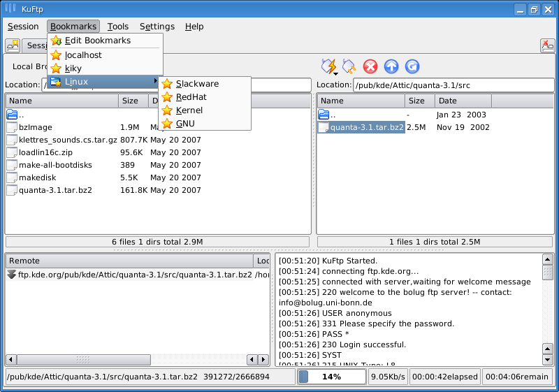Click the local parent folder icon
Screen dimensions: 559x392
tap(12, 115)
